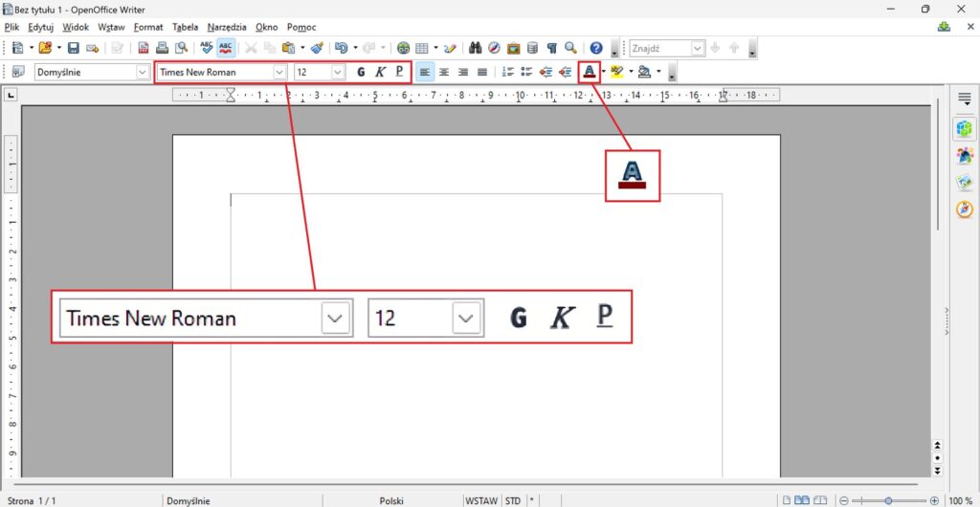Open the Narzędzia menu
This screenshot has width=980, height=507.
click(227, 27)
